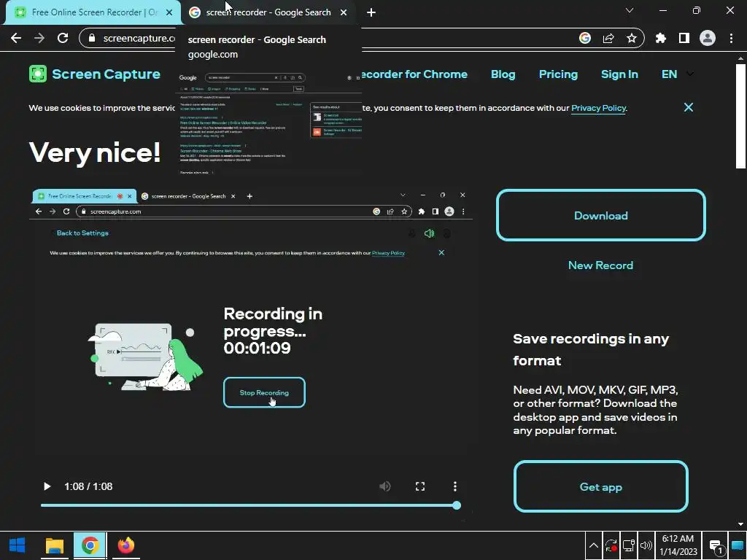This screenshot has height=560, width=747.
Task: Open the Windows Start menu
Action: pyautogui.click(x=18, y=545)
